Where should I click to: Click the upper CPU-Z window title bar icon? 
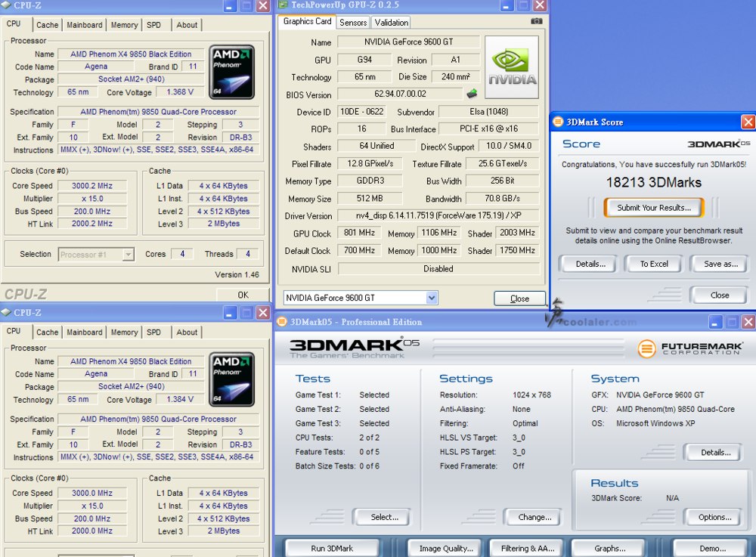(x=6, y=5)
